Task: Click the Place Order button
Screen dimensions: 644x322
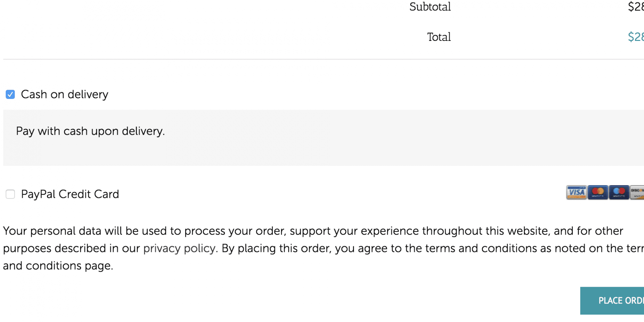Action: 612,301
